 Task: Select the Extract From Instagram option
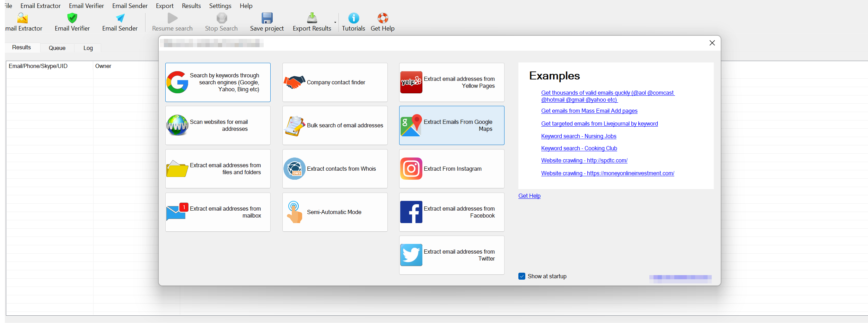[x=451, y=169]
